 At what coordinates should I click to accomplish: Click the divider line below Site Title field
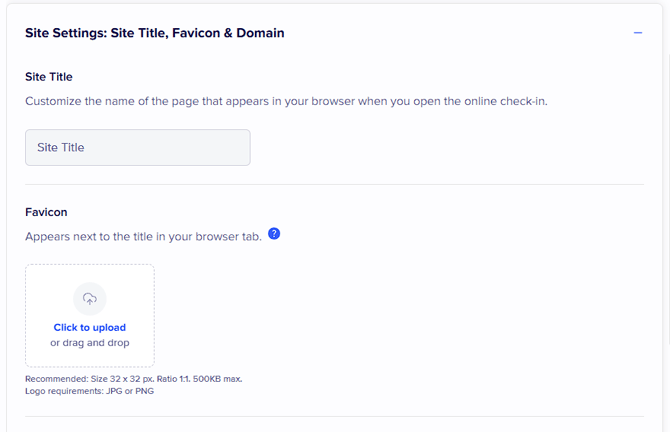pyautogui.click(x=334, y=185)
